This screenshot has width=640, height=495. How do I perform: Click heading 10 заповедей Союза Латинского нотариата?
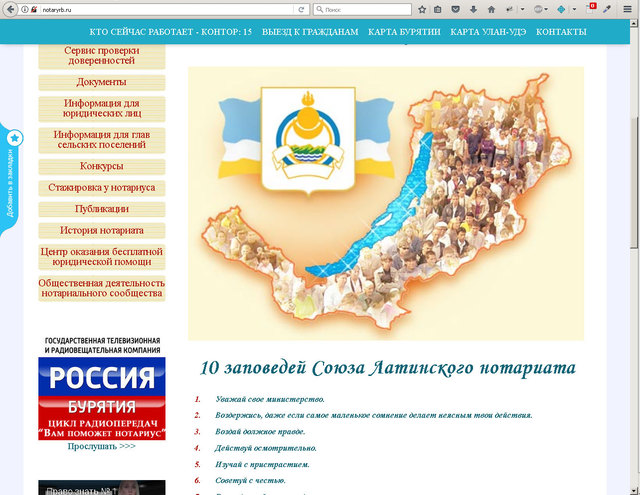[388, 368]
